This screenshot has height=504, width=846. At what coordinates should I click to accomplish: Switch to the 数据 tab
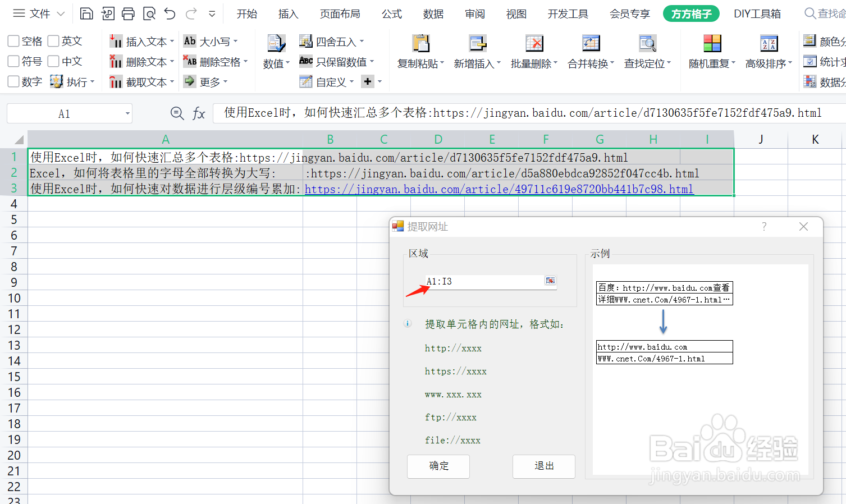(x=433, y=13)
